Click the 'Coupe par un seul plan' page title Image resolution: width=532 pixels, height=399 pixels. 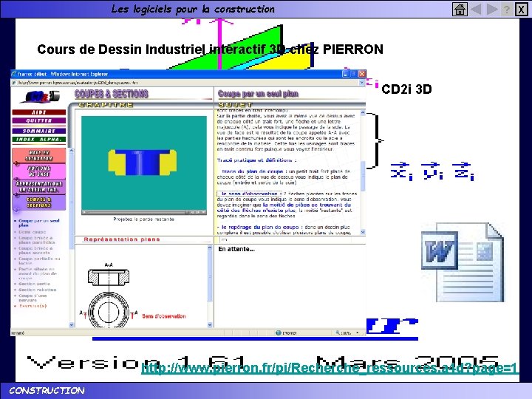coord(258,94)
